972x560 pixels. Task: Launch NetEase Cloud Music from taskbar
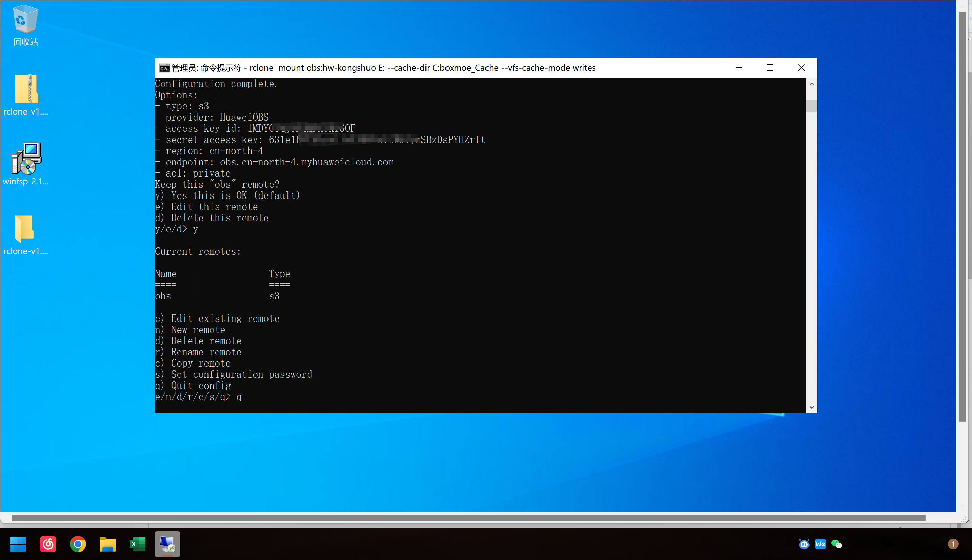point(48,544)
